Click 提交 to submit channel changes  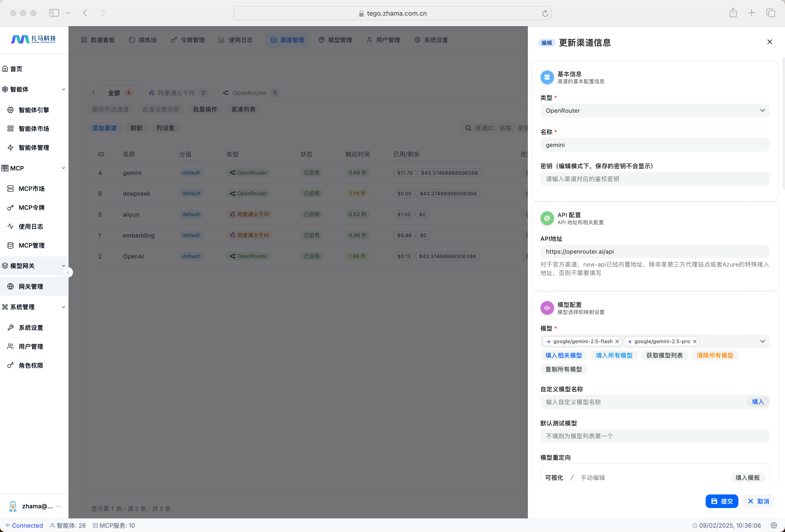pyautogui.click(x=721, y=501)
